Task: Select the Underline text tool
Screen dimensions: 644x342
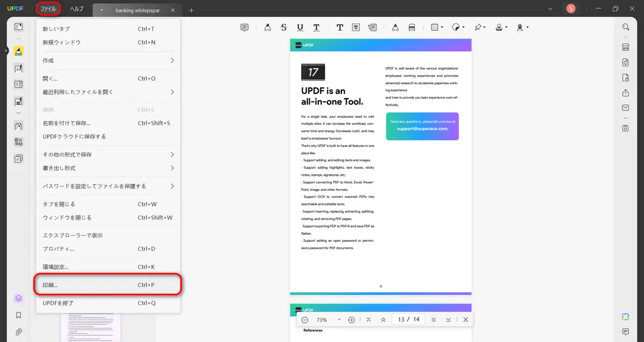Action: click(300, 27)
